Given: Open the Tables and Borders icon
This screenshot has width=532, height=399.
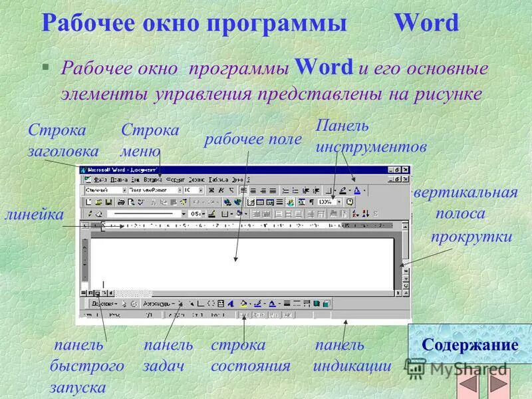Looking at the screenshot, I should click(x=251, y=202).
